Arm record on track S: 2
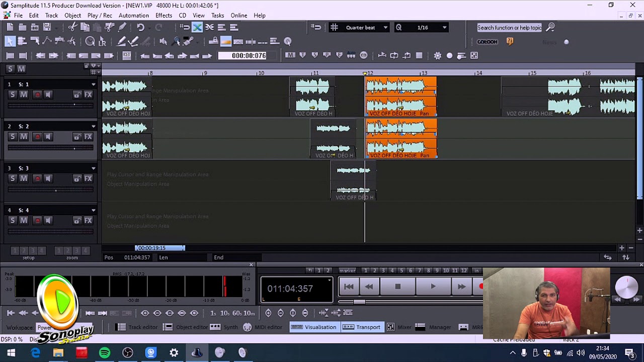Viewport: 644px width, 362px height. tap(37, 137)
